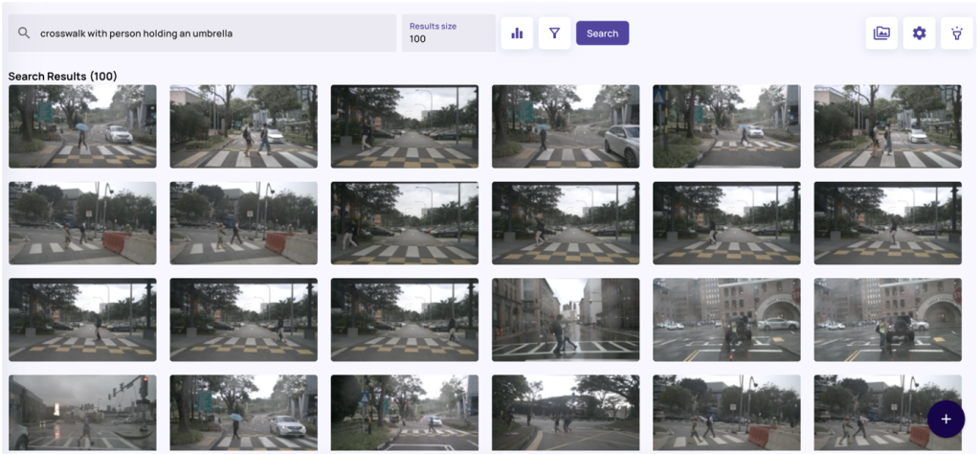Focus the search query text field
The image size is (980, 454).
click(202, 34)
